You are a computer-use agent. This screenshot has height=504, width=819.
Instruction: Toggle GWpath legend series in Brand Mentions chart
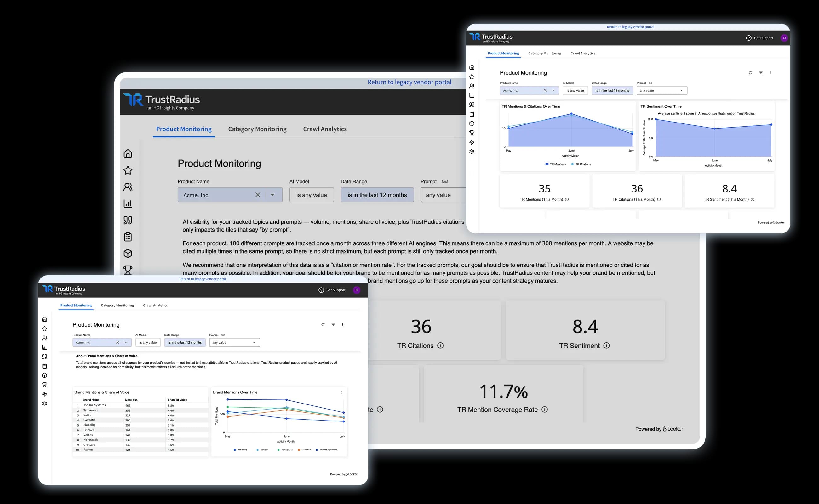point(304,450)
